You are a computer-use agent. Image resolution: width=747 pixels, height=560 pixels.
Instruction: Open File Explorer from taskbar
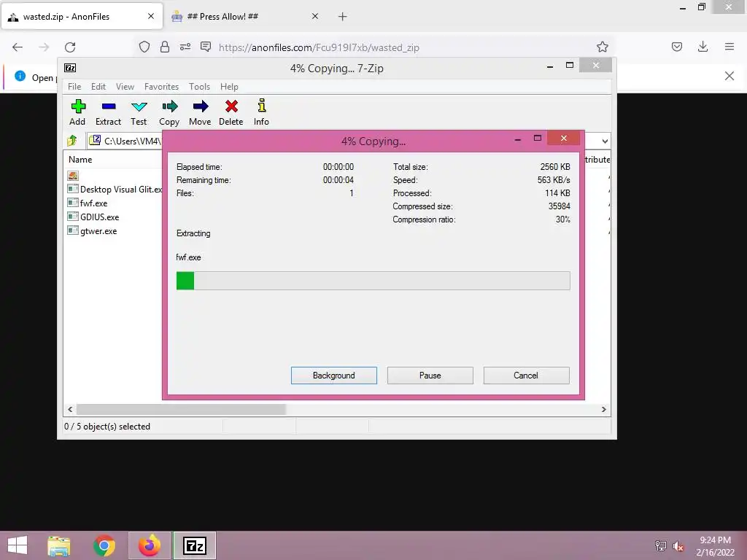[x=59, y=545]
